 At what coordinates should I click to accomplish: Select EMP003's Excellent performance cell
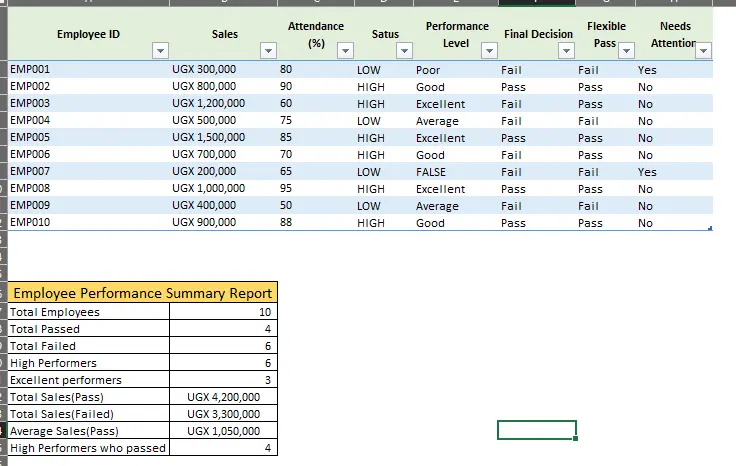tap(456, 104)
